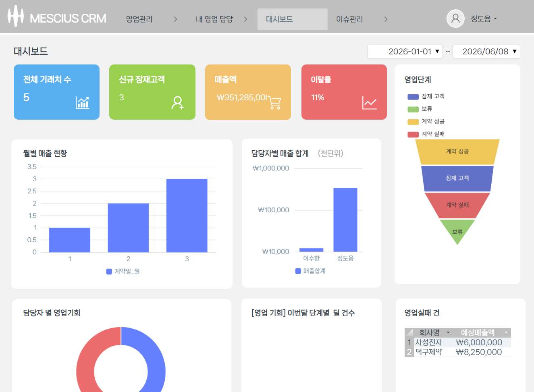Image resolution: width=534 pixels, height=392 pixels.
Task: Toggle the 계약일_월 legend in monthly sales chart
Action: tap(123, 272)
